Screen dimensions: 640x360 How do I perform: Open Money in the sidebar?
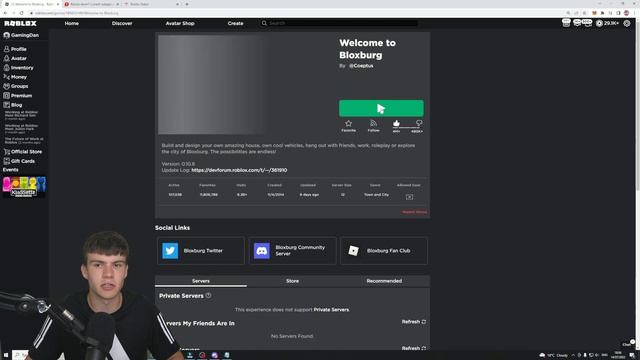point(15,77)
